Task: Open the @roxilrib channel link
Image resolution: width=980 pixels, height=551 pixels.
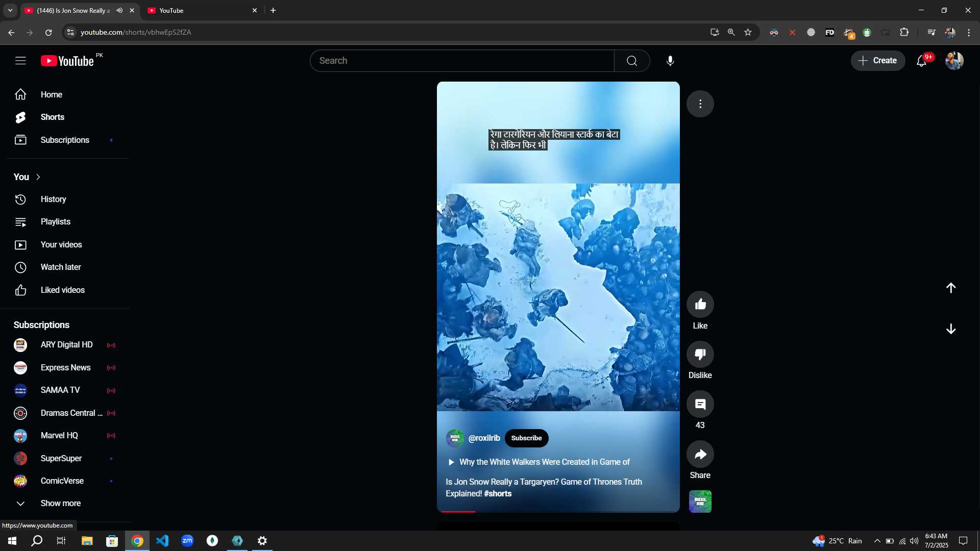Action: tap(484, 438)
